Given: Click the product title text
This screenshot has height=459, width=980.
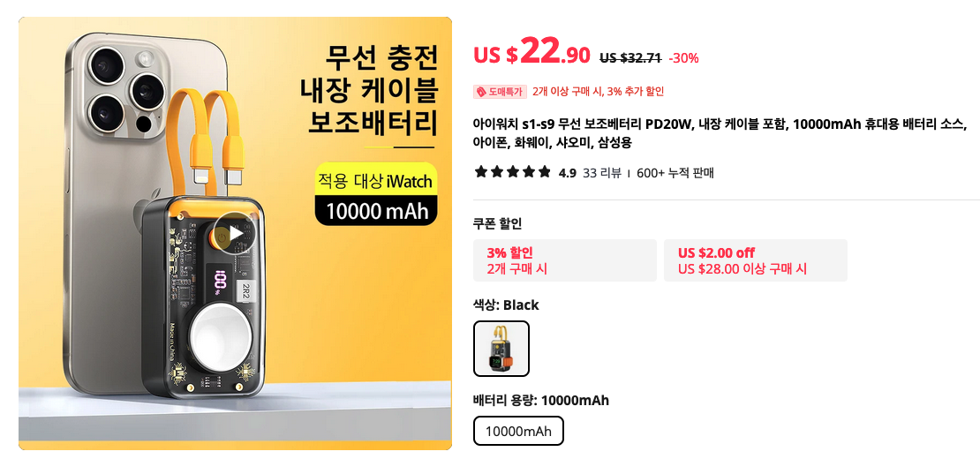Looking at the screenshot, I should pos(719,133).
